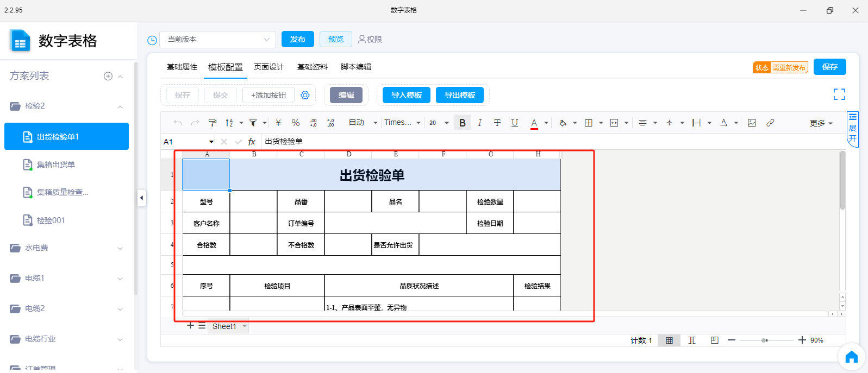This screenshot has height=373, width=868.
Task: Click the format painter icon
Action: [x=213, y=123]
